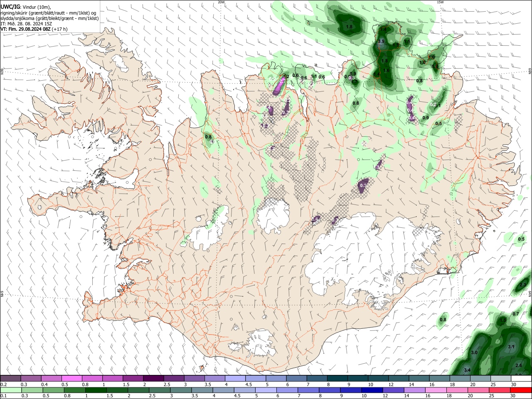This screenshot has width=532, height=399.
Task: Click the '(+17 h)' forecast offset
Action: pyautogui.click(x=60, y=29)
